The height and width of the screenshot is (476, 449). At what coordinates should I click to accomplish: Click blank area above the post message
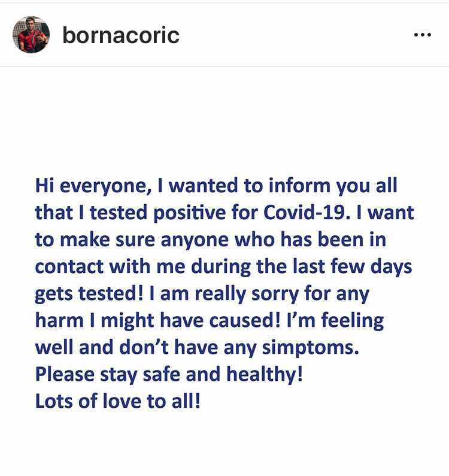(x=224, y=122)
